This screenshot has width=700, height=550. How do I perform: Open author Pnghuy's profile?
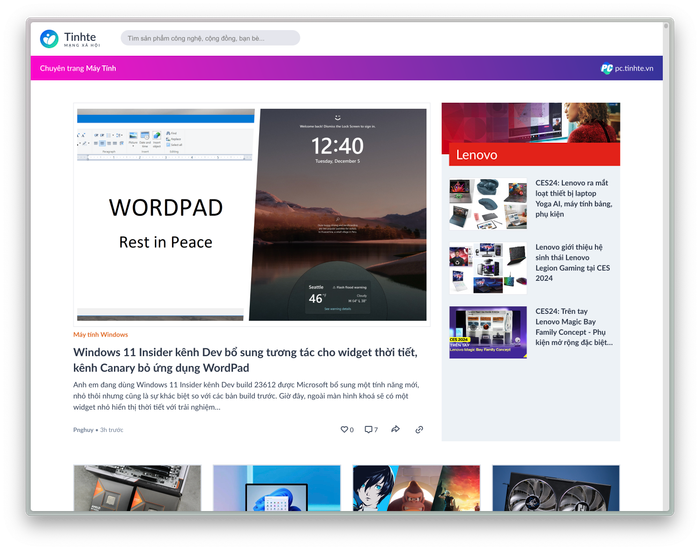[x=83, y=430]
